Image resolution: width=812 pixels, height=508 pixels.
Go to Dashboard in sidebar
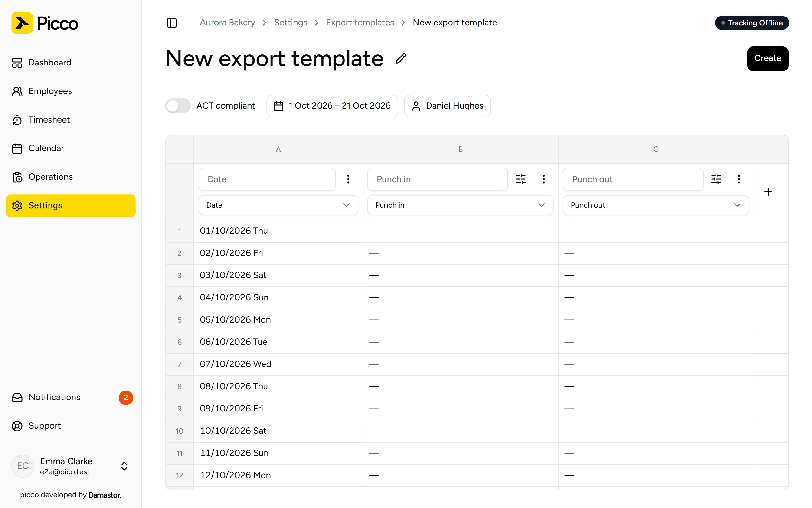70,63
